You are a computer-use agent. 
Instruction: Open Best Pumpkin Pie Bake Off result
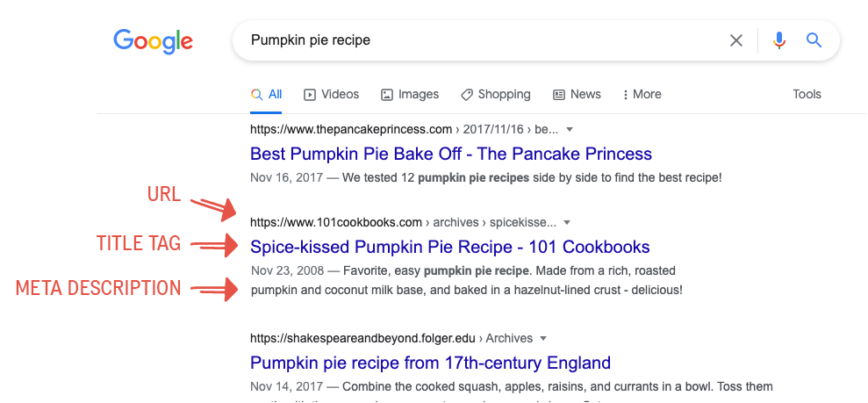[450, 154]
